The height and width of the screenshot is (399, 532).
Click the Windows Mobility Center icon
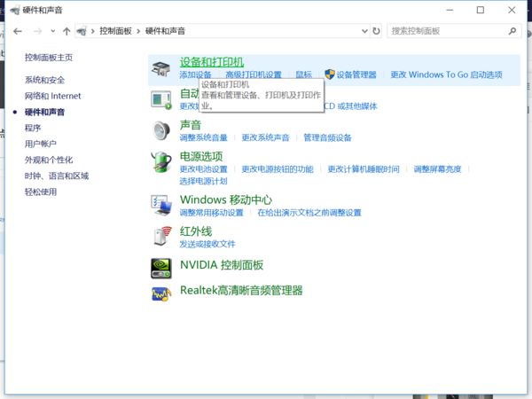(161, 205)
